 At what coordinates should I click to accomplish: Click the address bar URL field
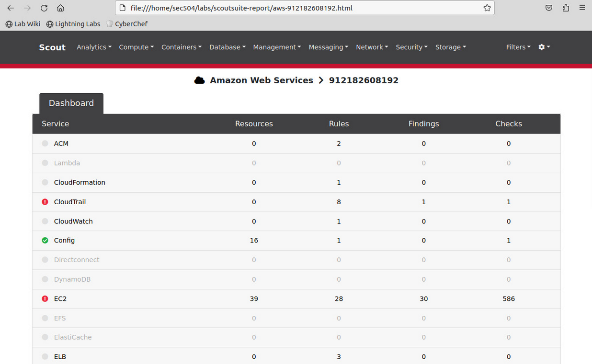304,8
